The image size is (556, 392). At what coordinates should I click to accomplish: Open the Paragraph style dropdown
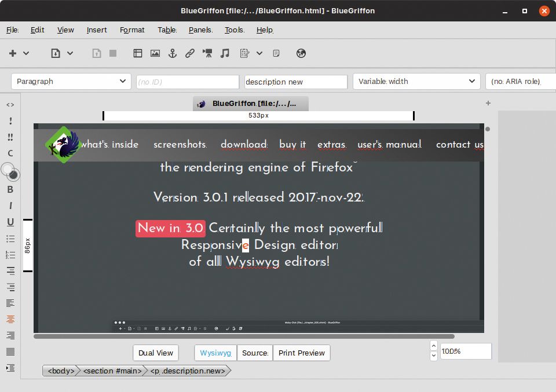(71, 81)
